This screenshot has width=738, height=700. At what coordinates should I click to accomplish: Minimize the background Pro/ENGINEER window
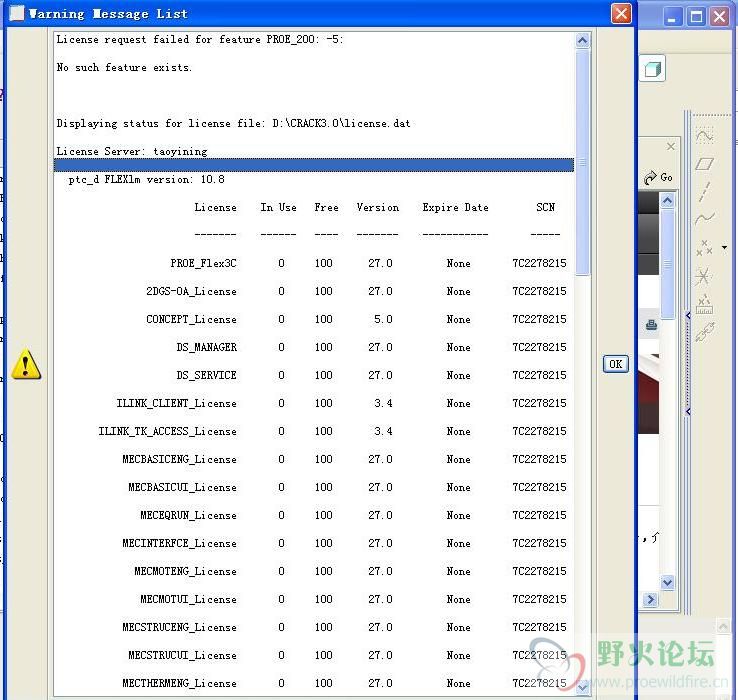(672, 16)
